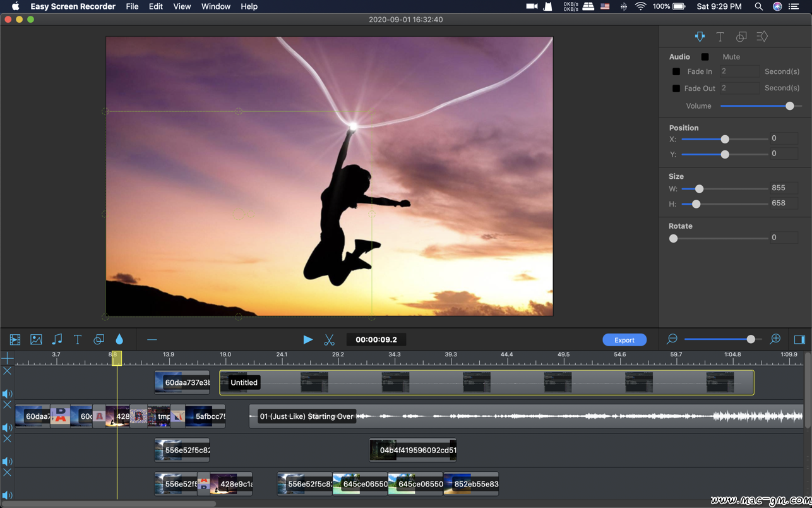The width and height of the screenshot is (812, 508).
Task: Zoom in the timeline with the magnifier plus
Action: [775, 340]
